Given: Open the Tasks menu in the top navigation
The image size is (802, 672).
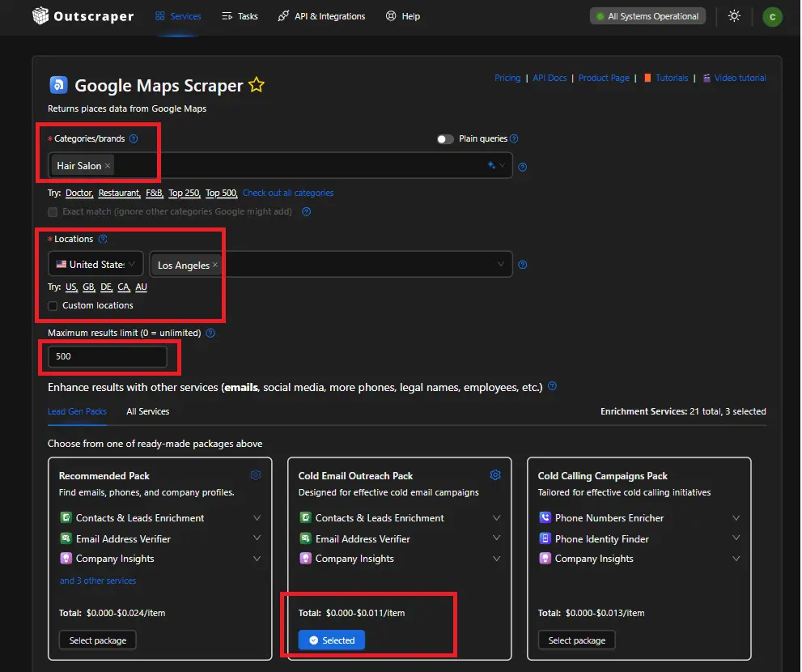Looking at the screenshot, I should (x=239, y=16).
